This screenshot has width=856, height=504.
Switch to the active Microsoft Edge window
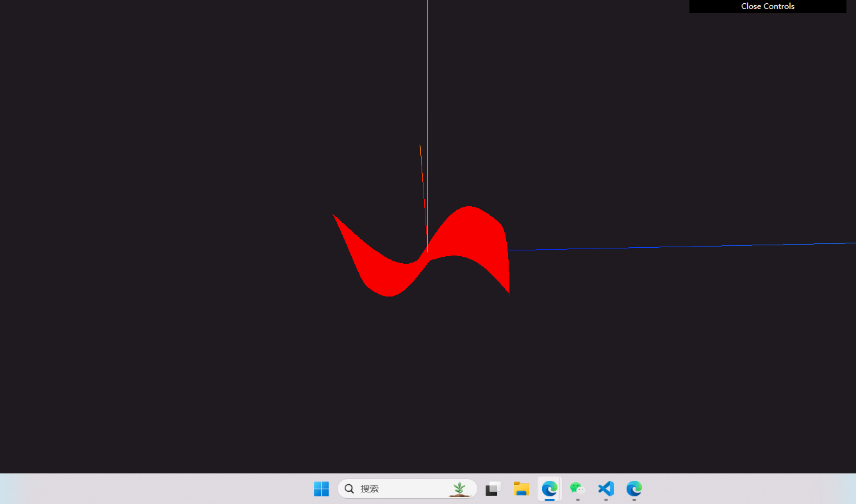pyautogui.click(x=549, y=489)
